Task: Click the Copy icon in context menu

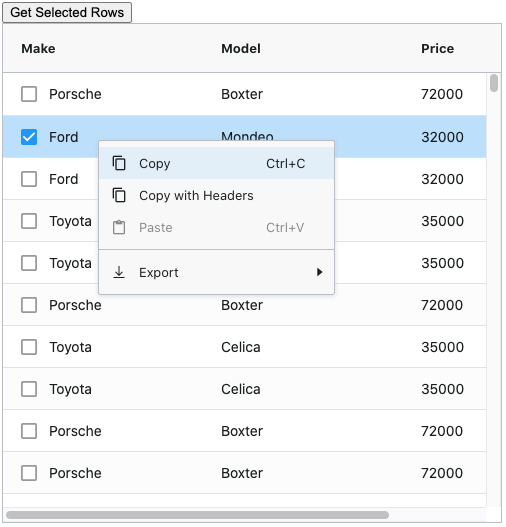Action: click(119, 164)
